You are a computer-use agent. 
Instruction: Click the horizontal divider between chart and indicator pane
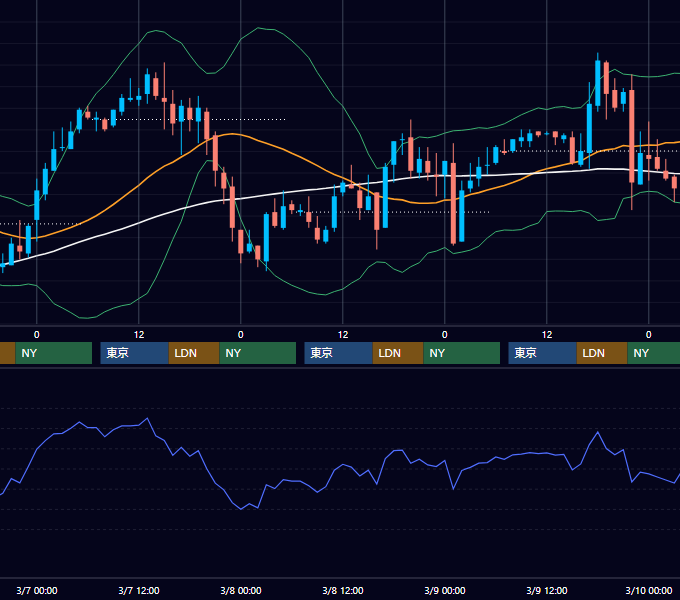340,368
